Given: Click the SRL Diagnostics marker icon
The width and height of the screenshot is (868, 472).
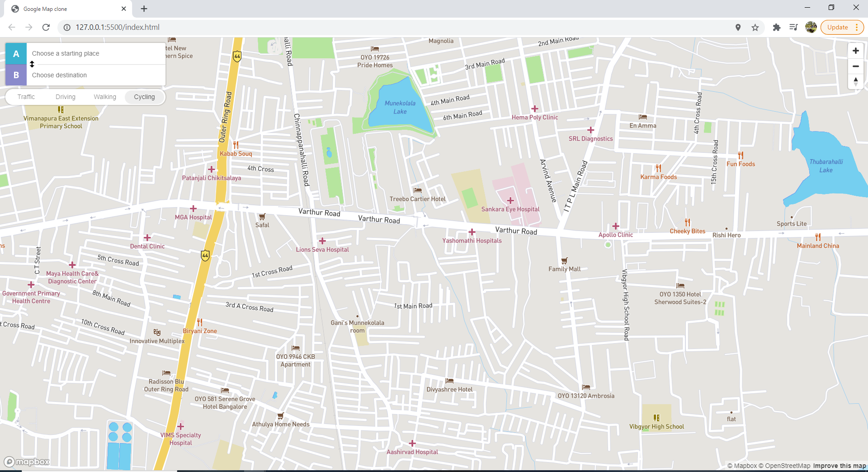Looking at the screenshot, I should pos(590,130).
